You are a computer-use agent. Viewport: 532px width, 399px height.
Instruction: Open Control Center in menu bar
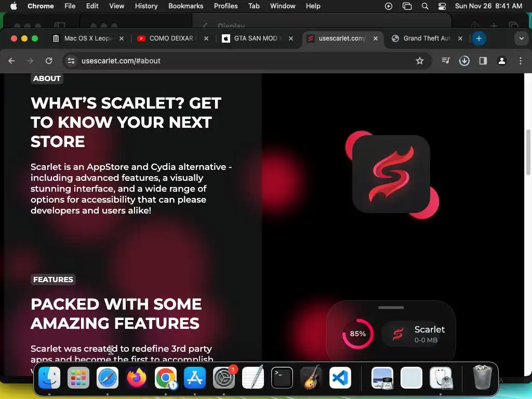pos(442,6)
